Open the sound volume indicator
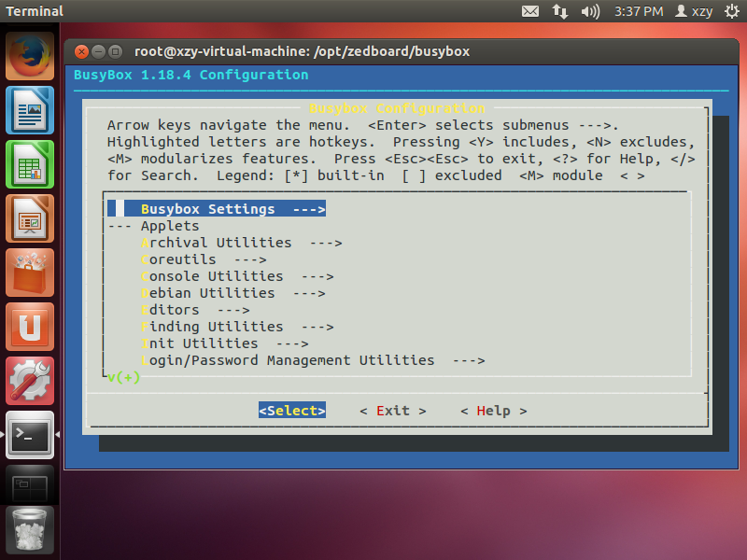Screen dimensions: 747x560 click(590, 11)
